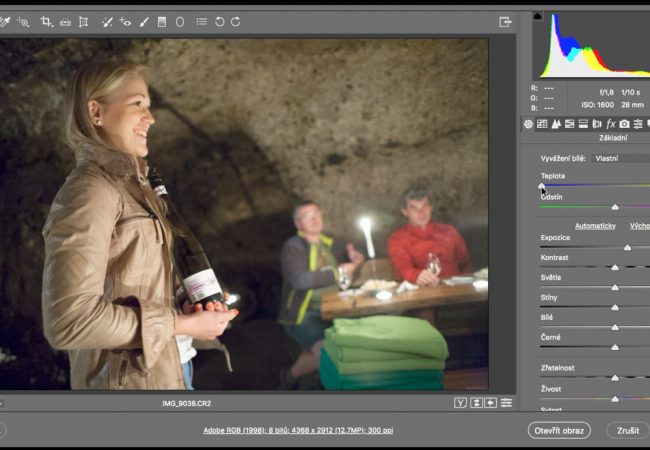This screenshot has height=450, width=650.
Task: Click the Teplota slider handle
Action: click(541, 186)
